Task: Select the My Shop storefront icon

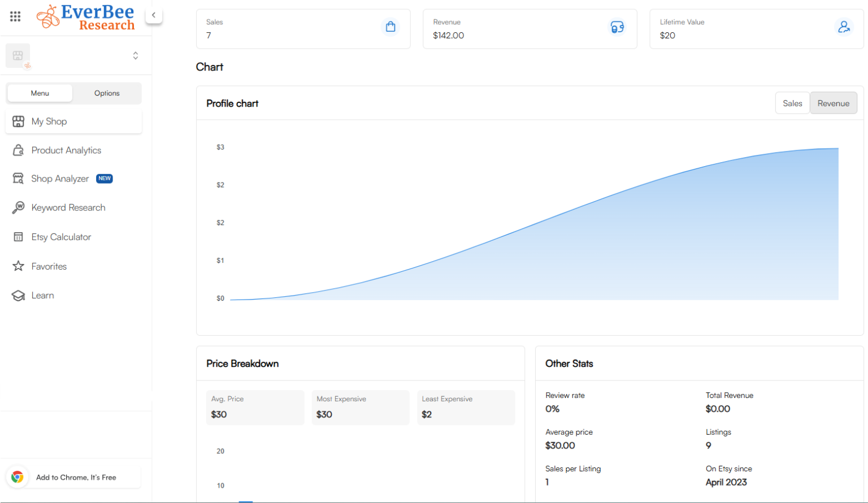Action: click(x=18, y=121)
